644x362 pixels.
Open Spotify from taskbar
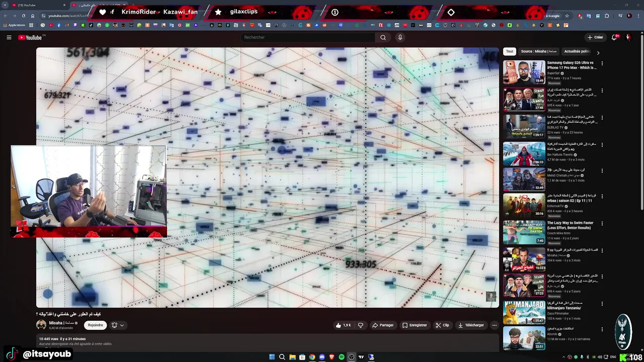click(342, 357)
